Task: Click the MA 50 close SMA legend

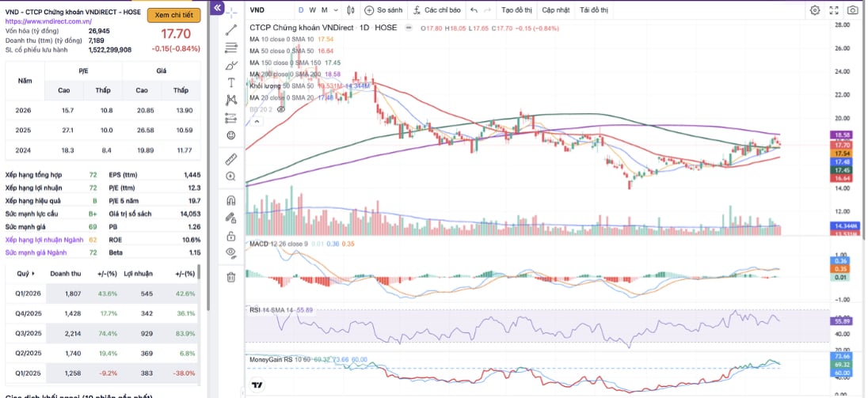Action: pos(281,51)
